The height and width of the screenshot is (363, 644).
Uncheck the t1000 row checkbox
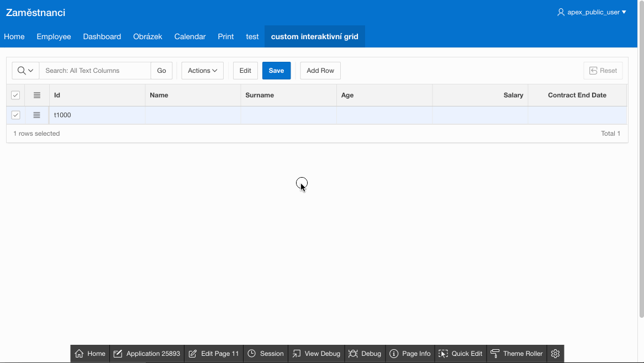pyautogui.click(x=15, y=115)
